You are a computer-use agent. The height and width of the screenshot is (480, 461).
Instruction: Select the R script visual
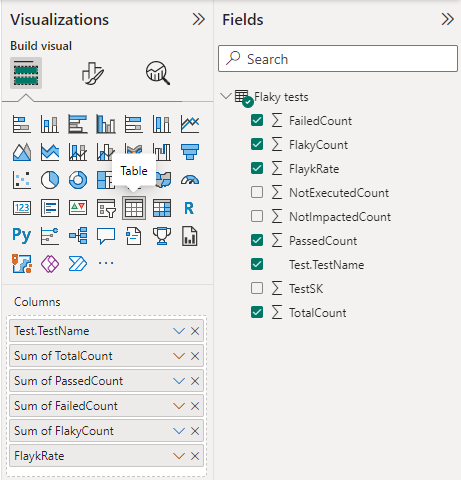189,208
